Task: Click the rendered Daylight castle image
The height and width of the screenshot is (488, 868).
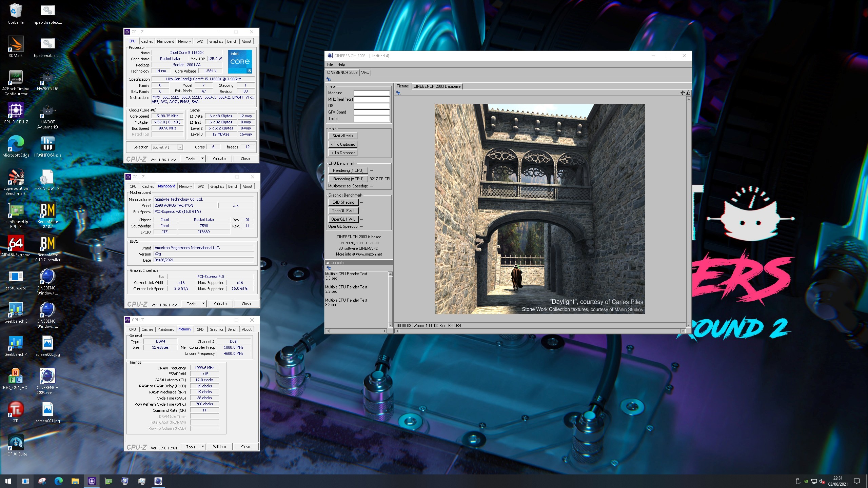Action: coord(539,209)
